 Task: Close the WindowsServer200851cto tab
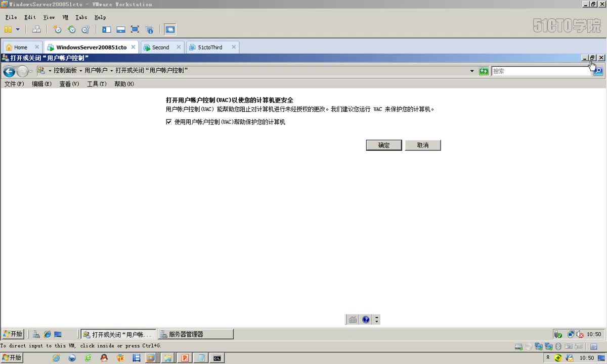(133, 47)
